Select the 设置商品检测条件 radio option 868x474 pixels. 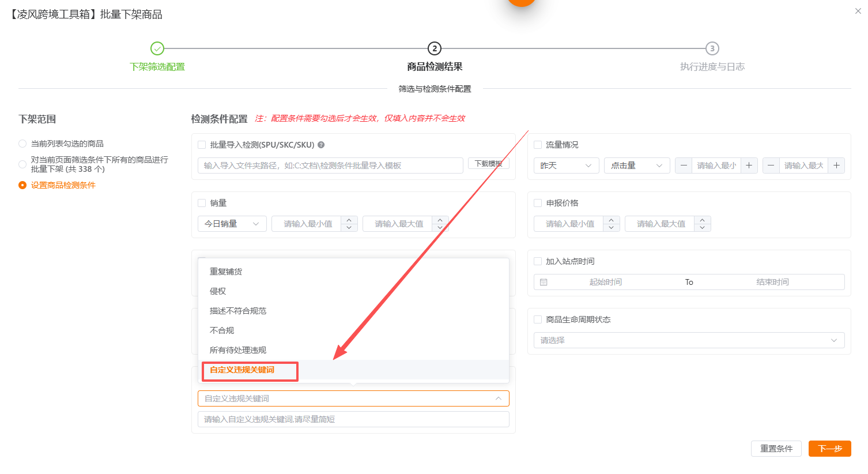point(22,185)
